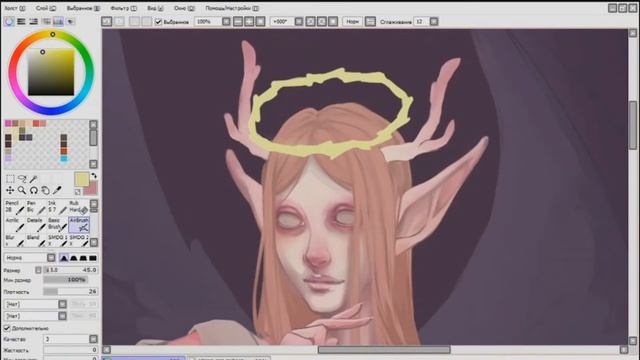The height and width of the screenshot is (360, 640).
Task: Click the Норм blending mode button
Action: click(x=352, y=22)
